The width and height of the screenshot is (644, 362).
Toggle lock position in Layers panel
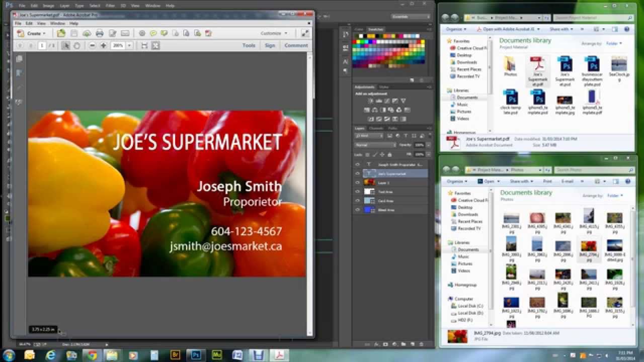click(x=382, y=154)
